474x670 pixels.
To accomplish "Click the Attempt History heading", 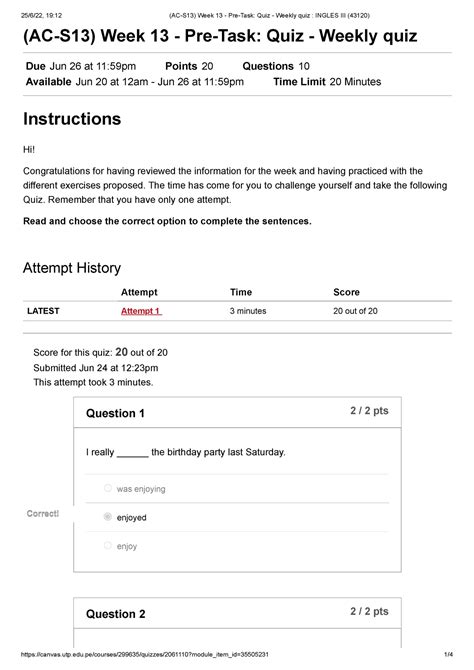I will [72, 268].
